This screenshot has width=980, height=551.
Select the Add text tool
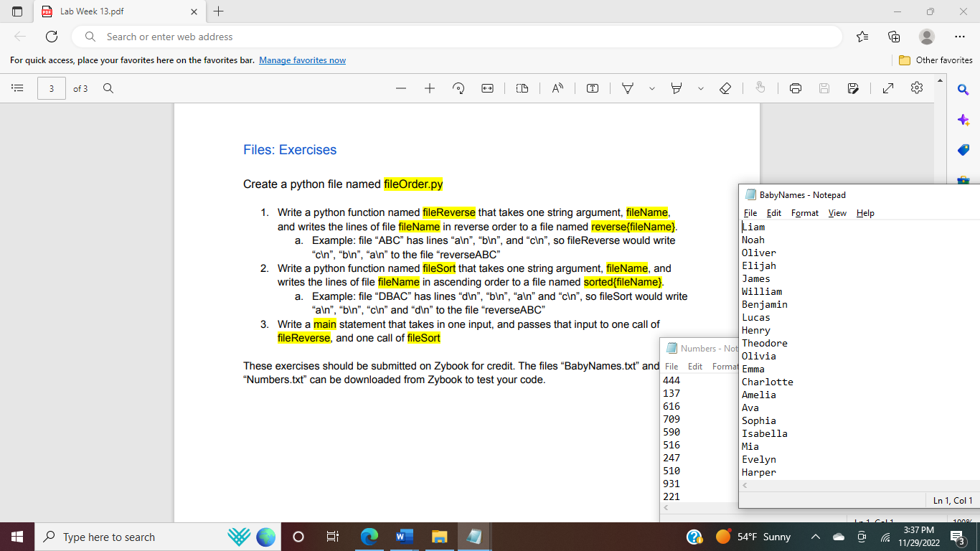(592, 88)
